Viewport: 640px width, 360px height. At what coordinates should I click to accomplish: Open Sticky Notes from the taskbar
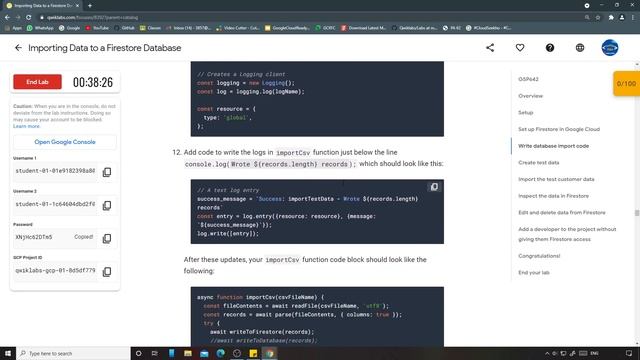(x=253, y=353)
